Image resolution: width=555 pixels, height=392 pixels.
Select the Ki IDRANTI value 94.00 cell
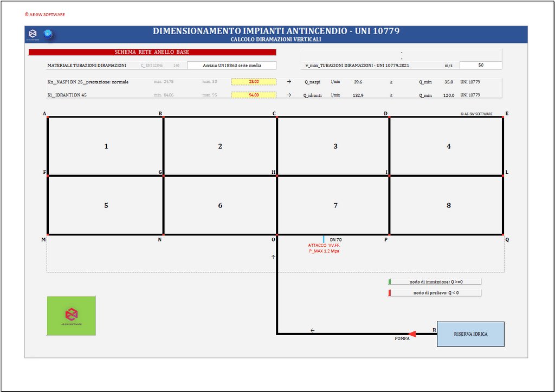point(254,95)
